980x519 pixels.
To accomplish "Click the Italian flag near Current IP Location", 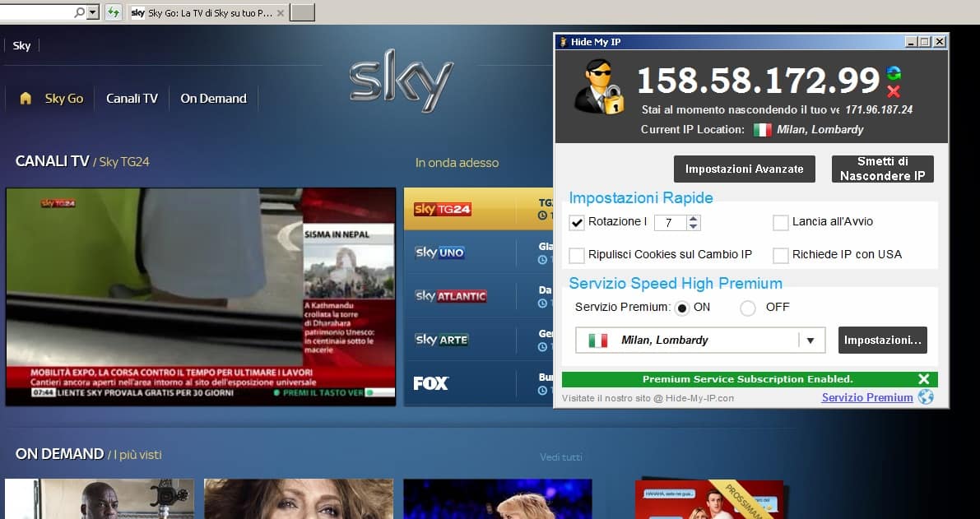I will click(x=762, y=130).
